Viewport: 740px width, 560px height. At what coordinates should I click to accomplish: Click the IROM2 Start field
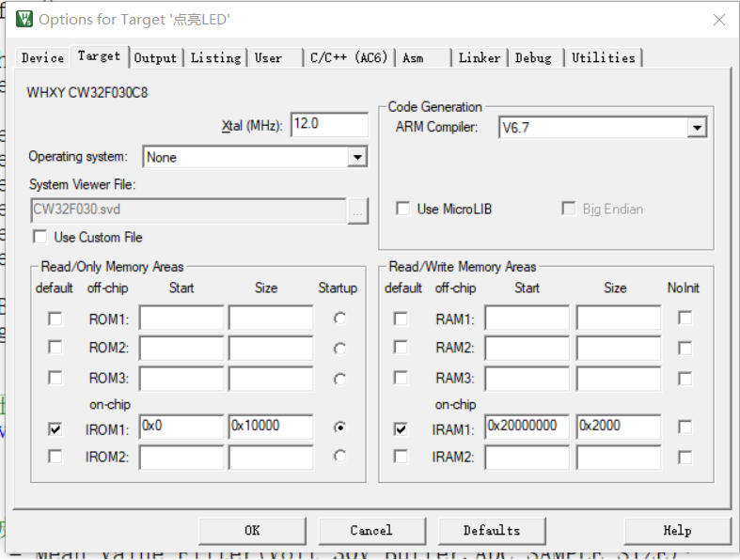click(181, 458)
